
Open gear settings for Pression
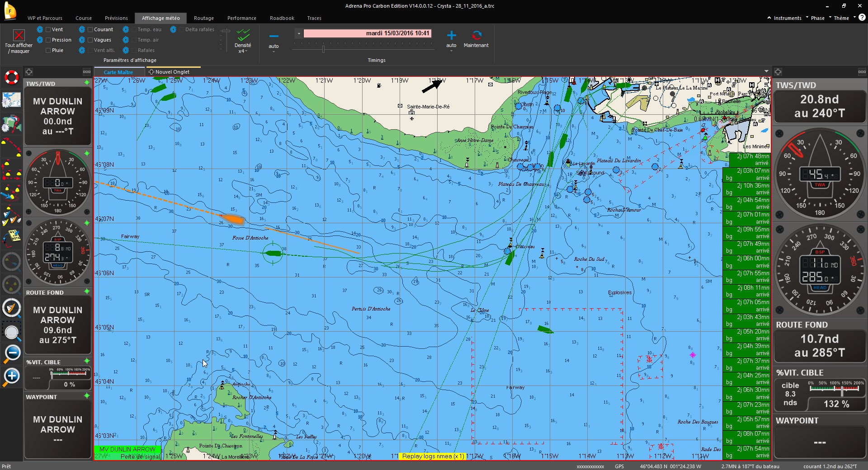[40, 40]
